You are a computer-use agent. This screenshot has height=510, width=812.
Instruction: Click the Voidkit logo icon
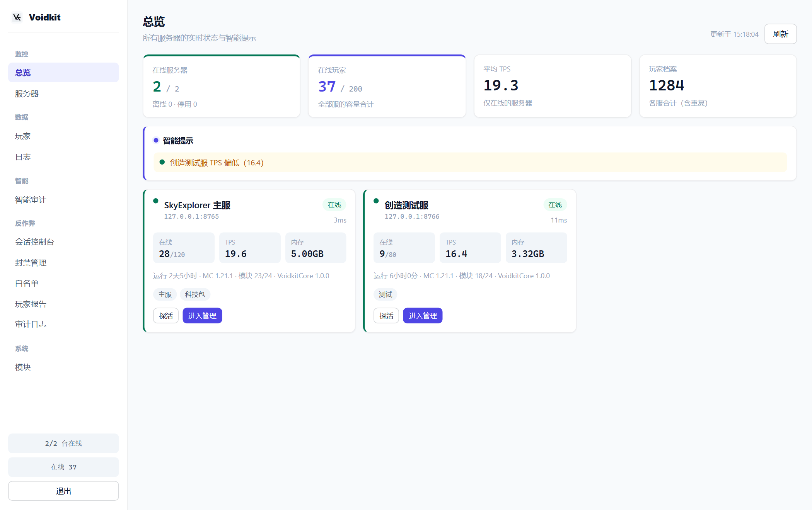click(x=17, y=17)
